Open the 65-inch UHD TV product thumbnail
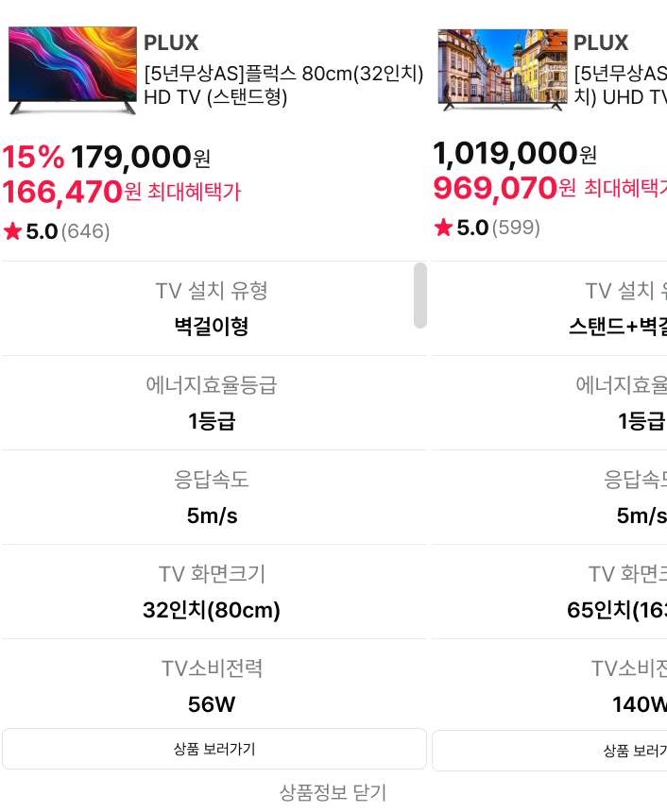The height and width of the screenshot is (812, 667). (x=502, y=69)
